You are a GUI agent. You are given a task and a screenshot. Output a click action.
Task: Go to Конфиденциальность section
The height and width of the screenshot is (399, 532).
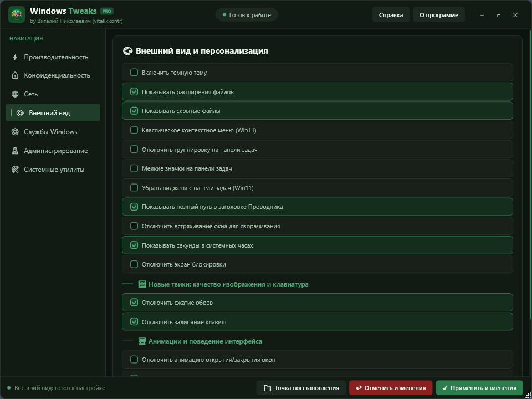pyautogui.click(x=53, y=75)
